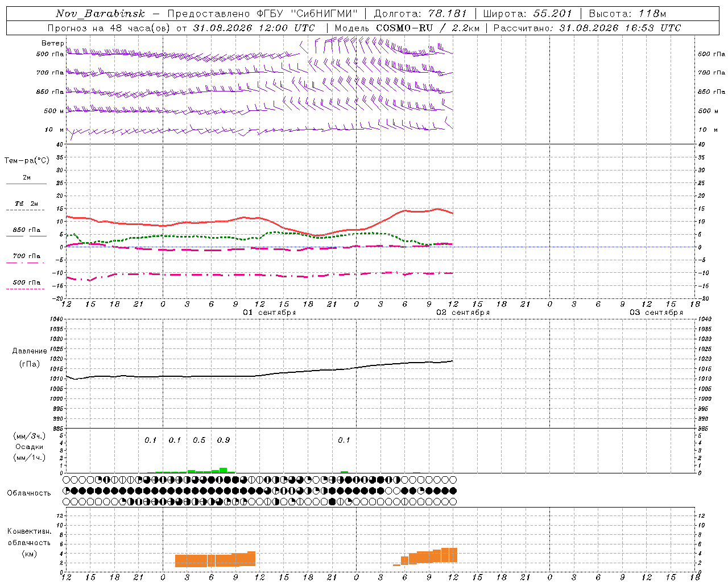Click the 01 сентября date label

(270, 312)
